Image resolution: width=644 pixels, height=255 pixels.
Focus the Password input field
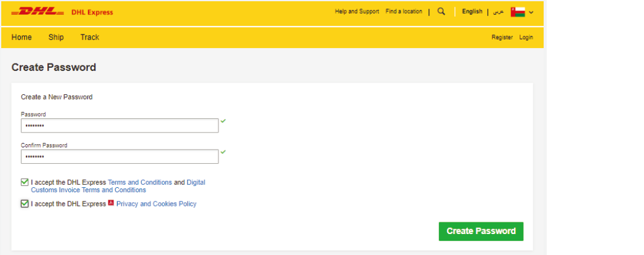[119, 126]
